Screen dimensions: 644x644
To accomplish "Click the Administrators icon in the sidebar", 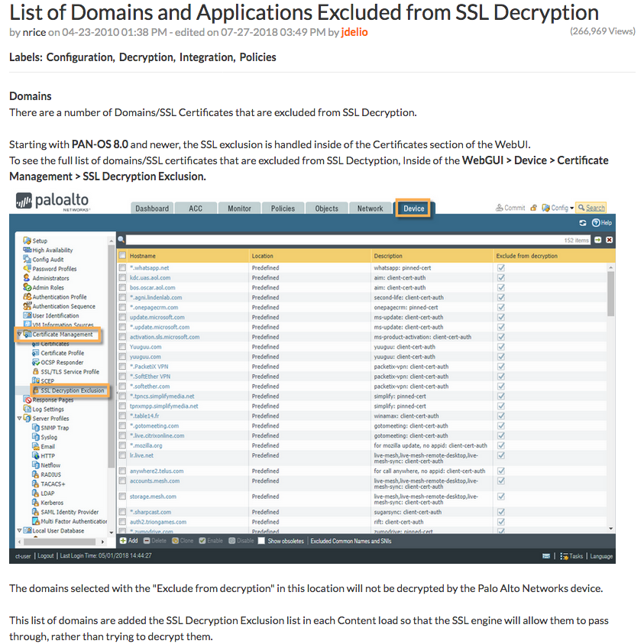I will pyautogui.click(x=27, y=277).
